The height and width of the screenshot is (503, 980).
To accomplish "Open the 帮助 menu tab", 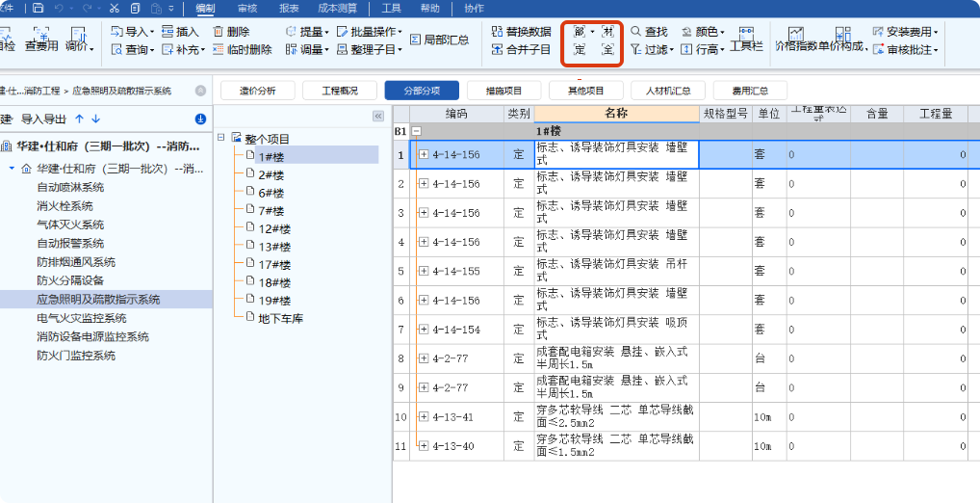I will (429, 9).
